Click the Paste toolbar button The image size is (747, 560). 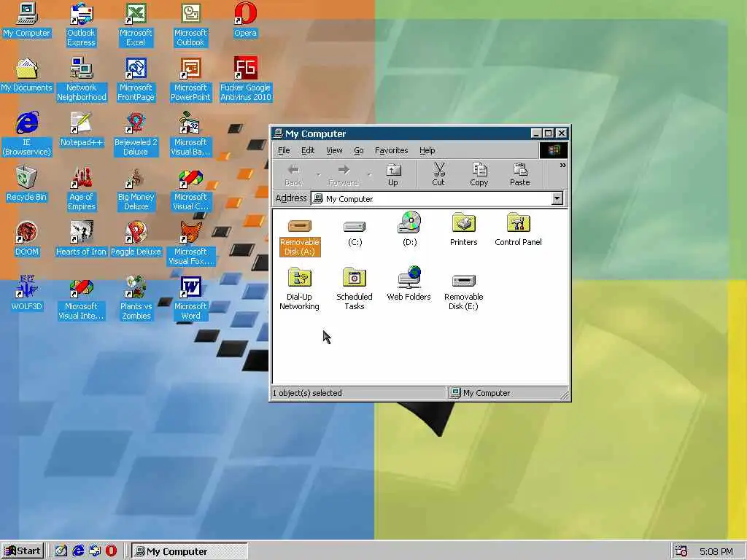pyautogui.click(x=519, y=175)
